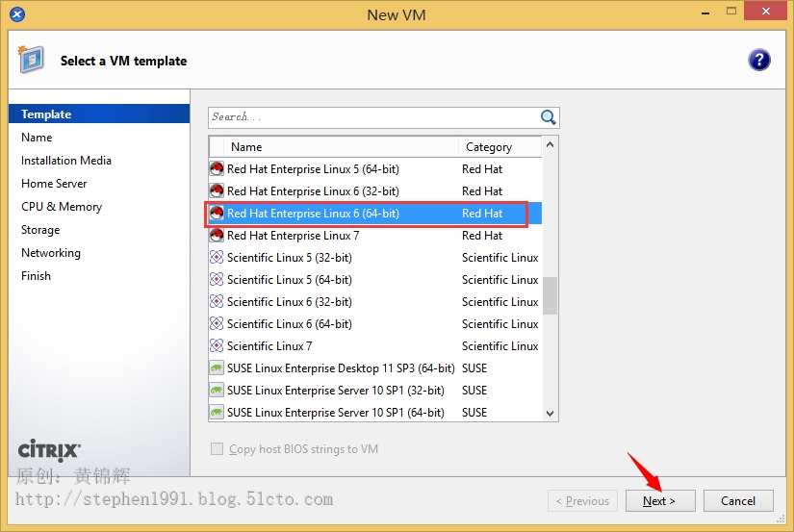Click the template list scrollbar thumb
Viewport: 794px width, 532px height.
(x=550, y=295)
